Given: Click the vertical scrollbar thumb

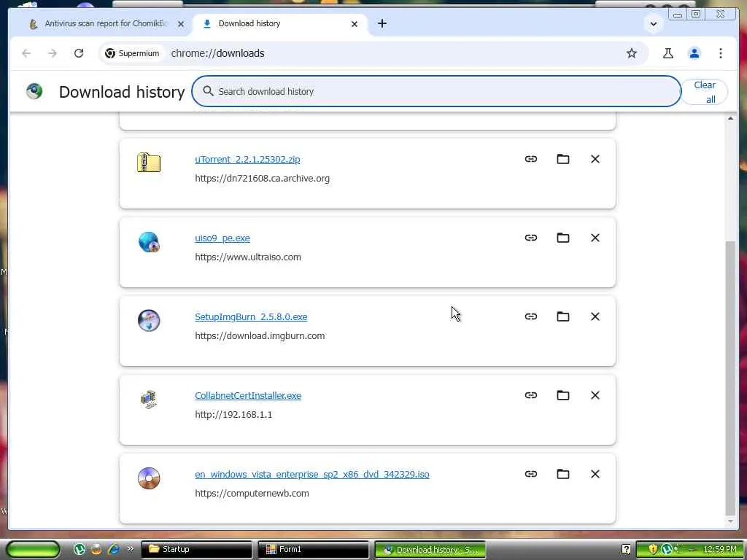Looking at the screenshot, I should tap(730, 378).
